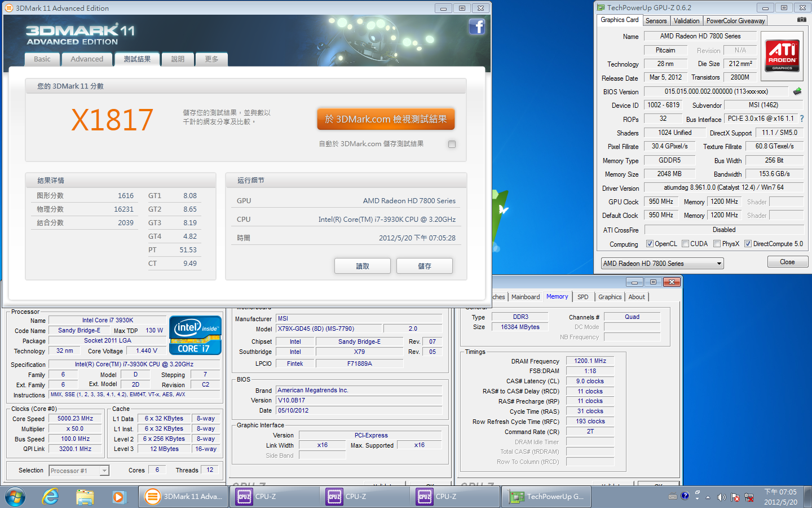Open the Processor #1 selection dropdown
This screenshot has height=508, width=812.
point(79,470)
